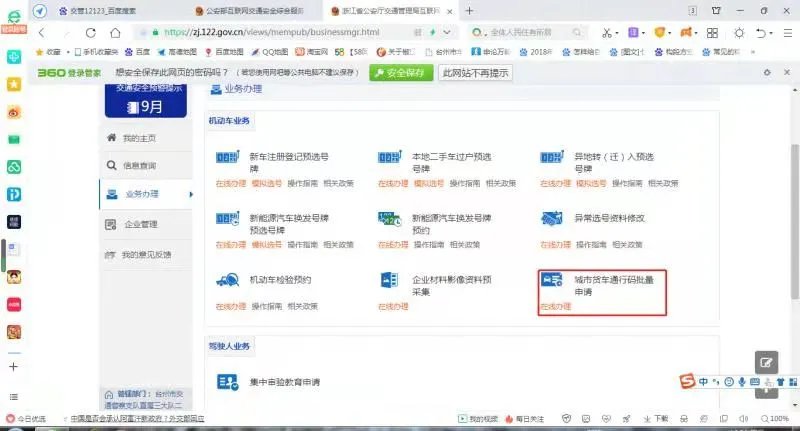Open the browser hamburger main menu
This screenshot has width=800, height=431.
(788, 33)
